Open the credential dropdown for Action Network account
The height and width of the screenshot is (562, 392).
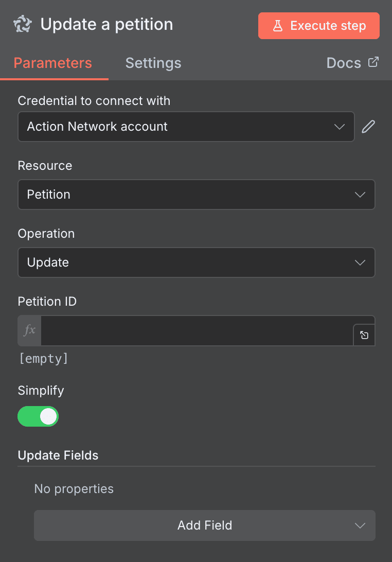186,127
